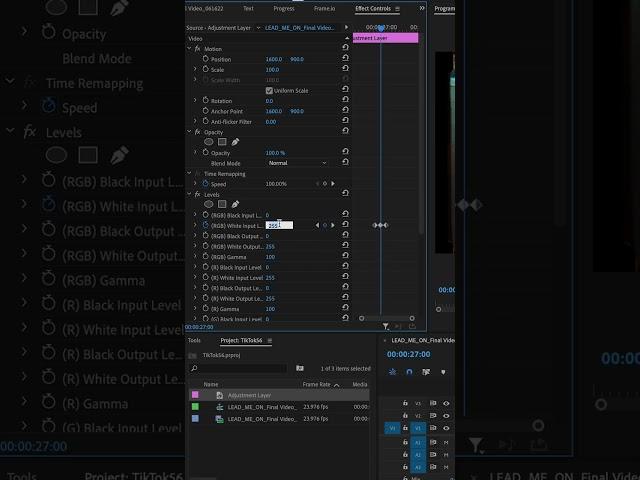The width and height of the screenshot is (640, 480).
Task: Reset the whole Motion effect
Action: click(345, 47)
